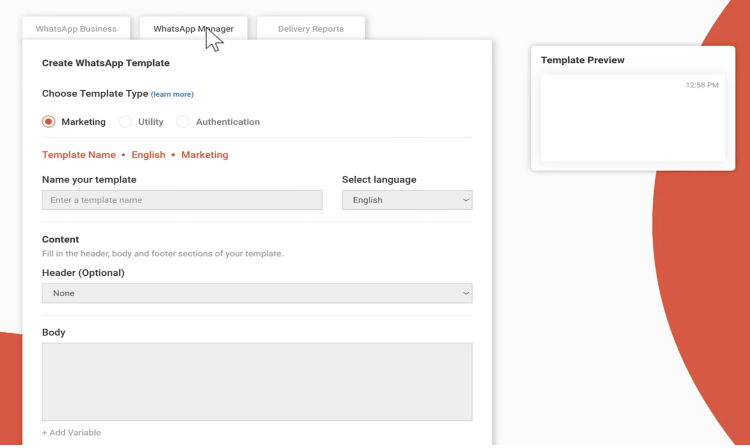
Task: Open the Delivery Reports tab
Action: point(311,29)
